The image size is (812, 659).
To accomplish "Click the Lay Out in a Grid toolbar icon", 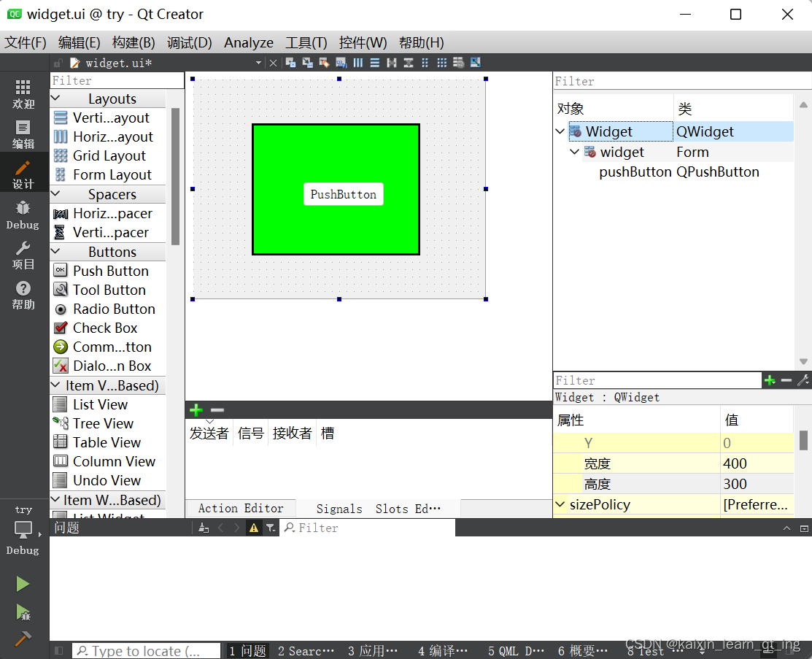I will coord(441,63).
